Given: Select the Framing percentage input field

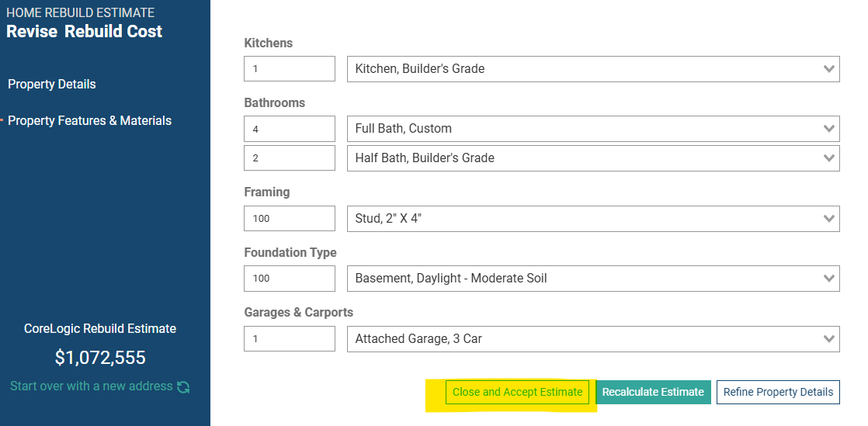Looking at the screenshot, I should click(x=290, y=219).
